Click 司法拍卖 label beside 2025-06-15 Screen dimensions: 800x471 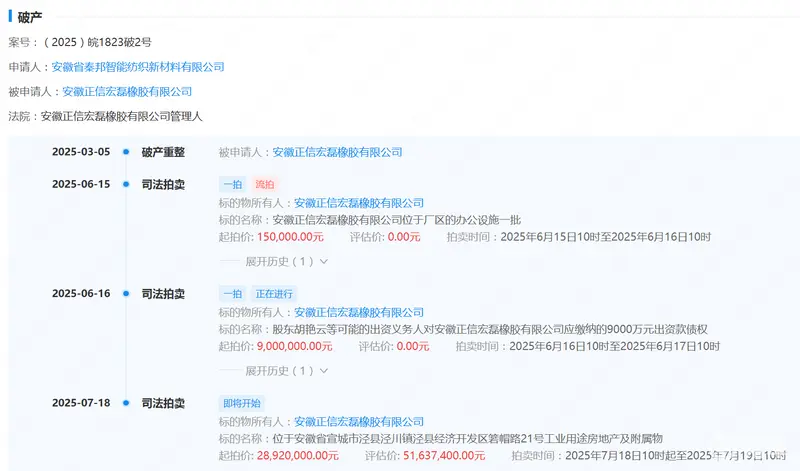pos(163,185)
